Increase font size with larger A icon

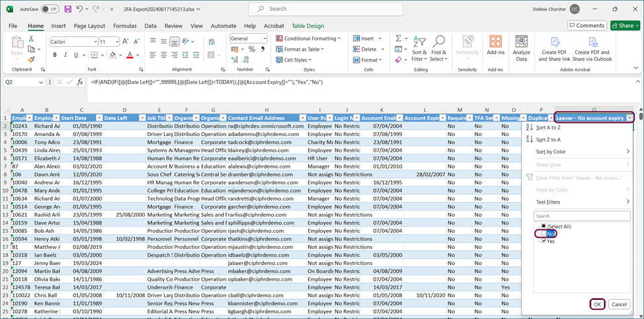pos(125,42)
